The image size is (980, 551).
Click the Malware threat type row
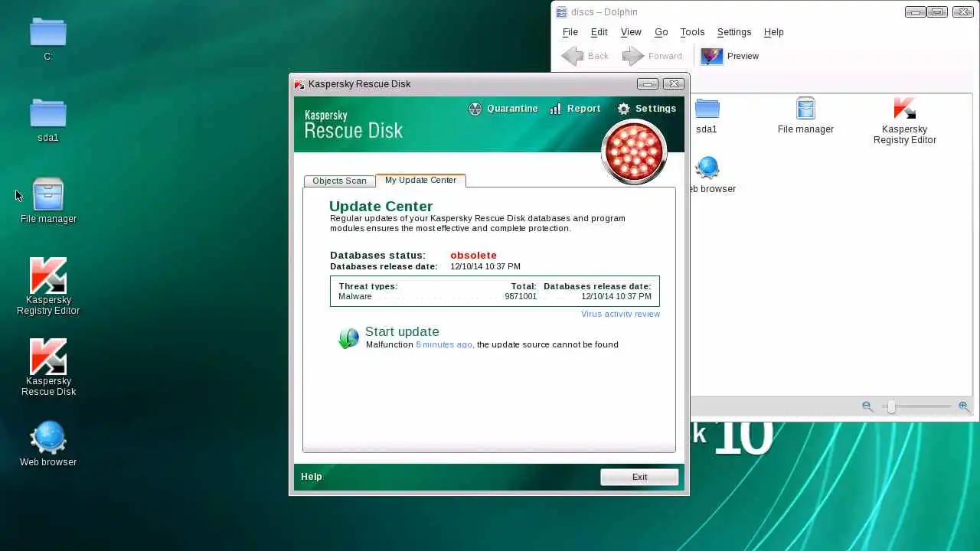[x=495, y=296]
